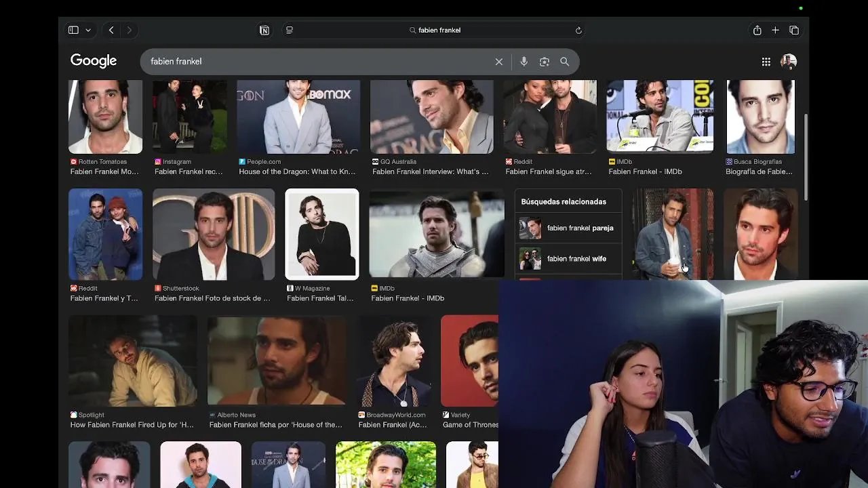Open the reader view icon beside address bar
The image size is (868, 488).
[x=290, y=30]
